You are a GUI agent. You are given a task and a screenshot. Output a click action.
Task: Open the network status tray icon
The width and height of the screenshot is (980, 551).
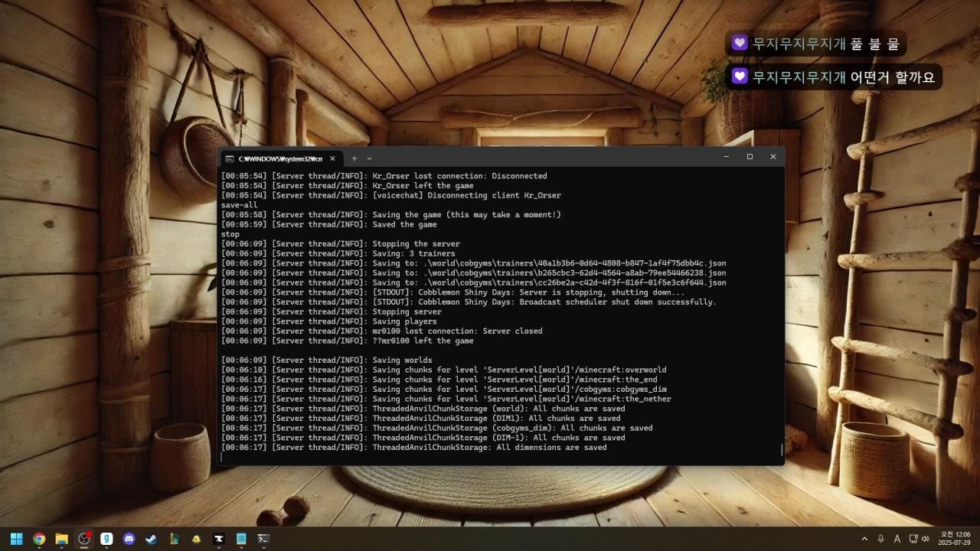(x=913, y=539)
